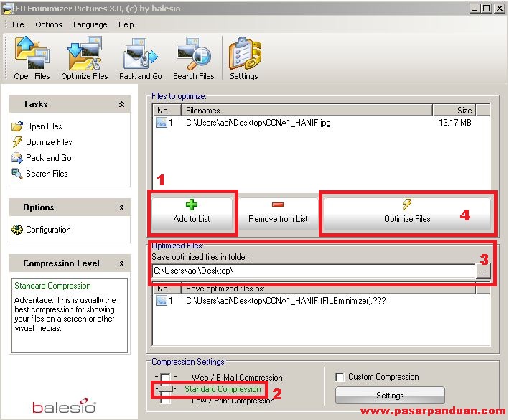Click the Settings button under Custom Compression
509x420 pixels.
pos(390,396)
